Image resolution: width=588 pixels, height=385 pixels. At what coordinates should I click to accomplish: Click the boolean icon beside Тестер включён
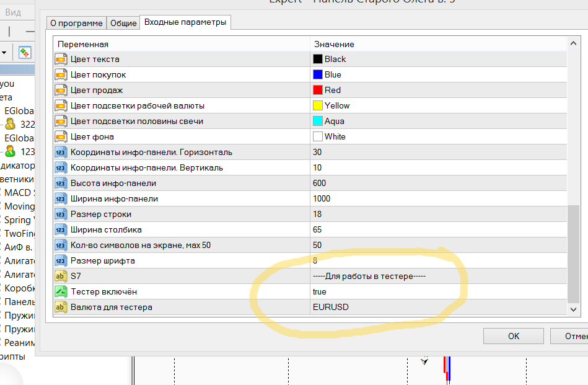(x=61, y=291)
